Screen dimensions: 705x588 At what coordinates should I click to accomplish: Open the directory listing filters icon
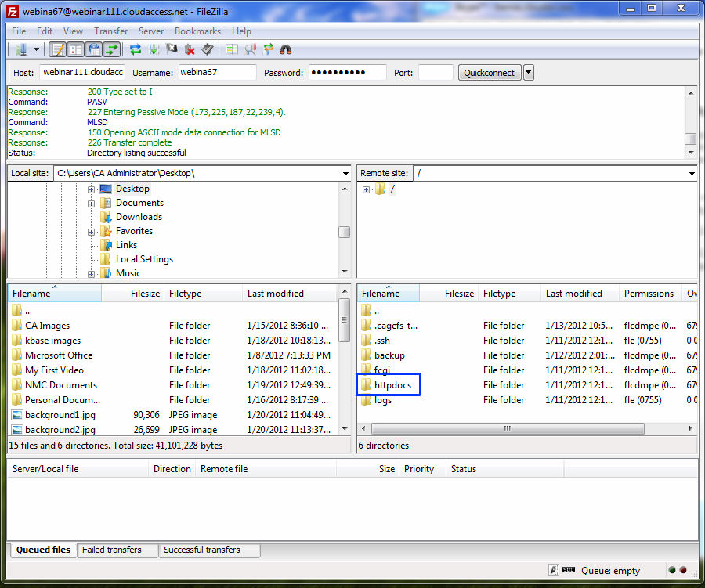tap(232, 49)
